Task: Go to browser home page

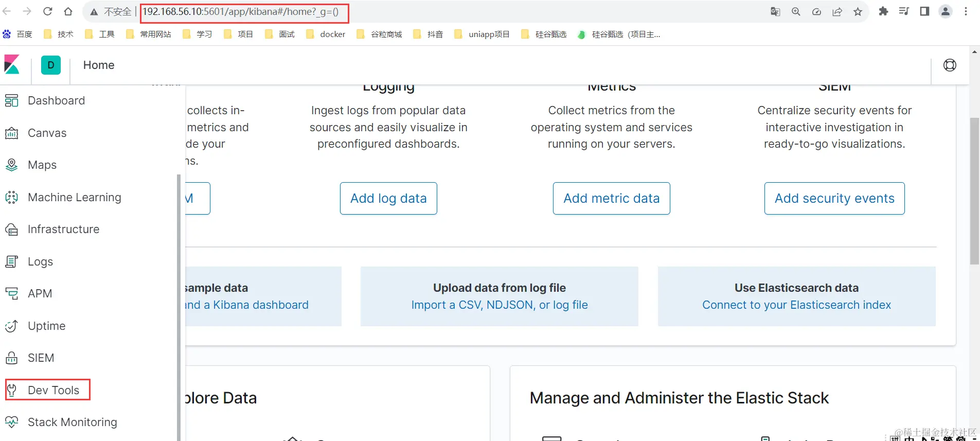Action: pos(68,11)
